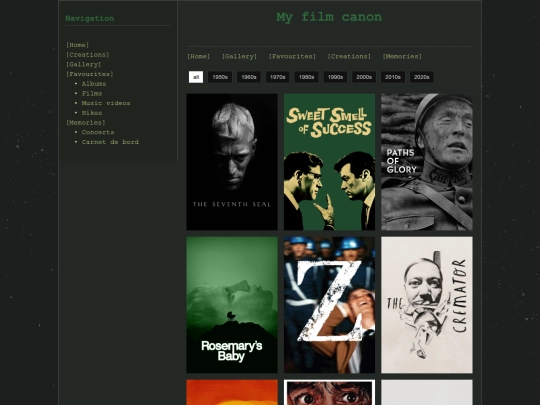Open [Memories] in the sidebar navigation
The width and height of the screenshot is (540, 405).
click(86, 123)
